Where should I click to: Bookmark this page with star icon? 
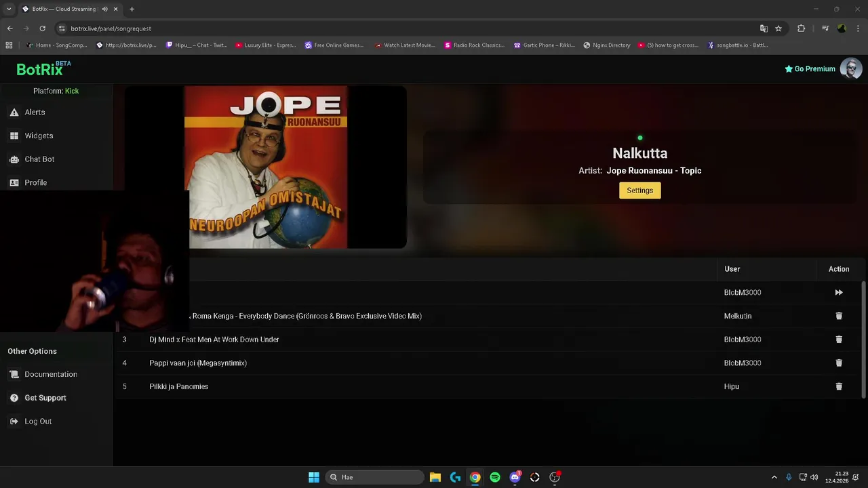pyautogui.click(x=778, y=28)
